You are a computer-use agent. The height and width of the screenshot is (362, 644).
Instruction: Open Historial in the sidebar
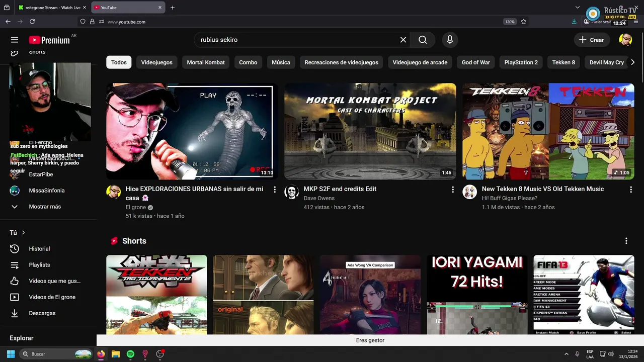tap(39, 249)
